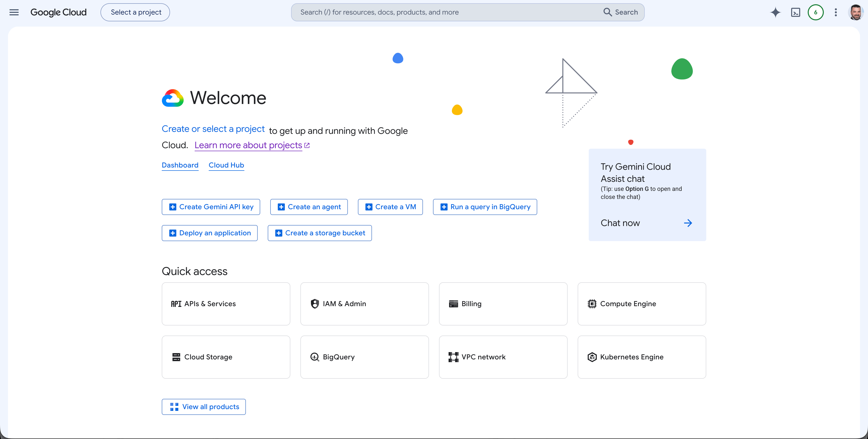Go to the Dashboard link
The height and width of the screenshot is (439, 868).
pos(180,166)
